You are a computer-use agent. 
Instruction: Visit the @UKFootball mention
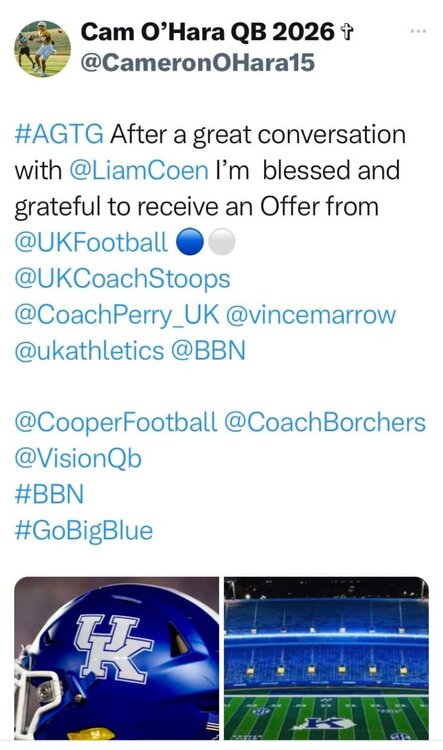pos(91,243)
